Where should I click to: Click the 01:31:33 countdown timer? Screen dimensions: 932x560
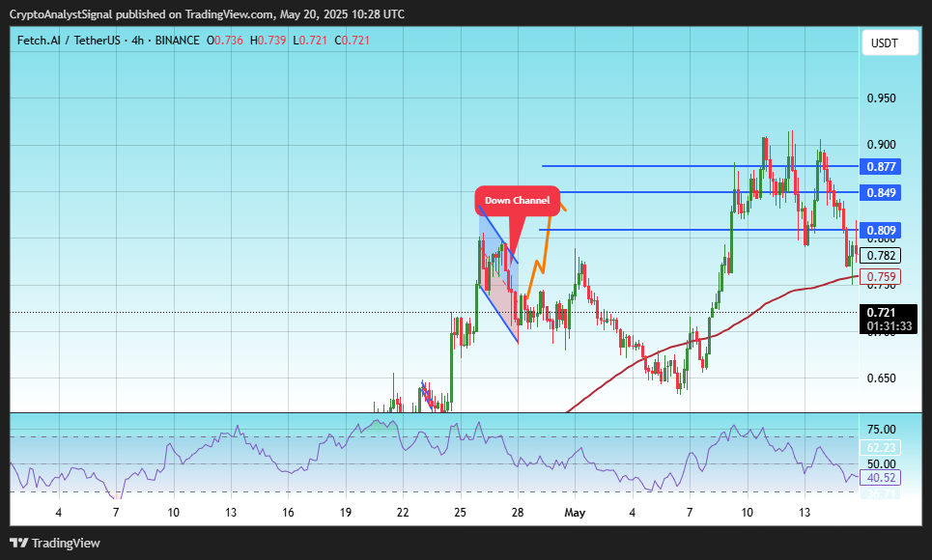[890, 325]
